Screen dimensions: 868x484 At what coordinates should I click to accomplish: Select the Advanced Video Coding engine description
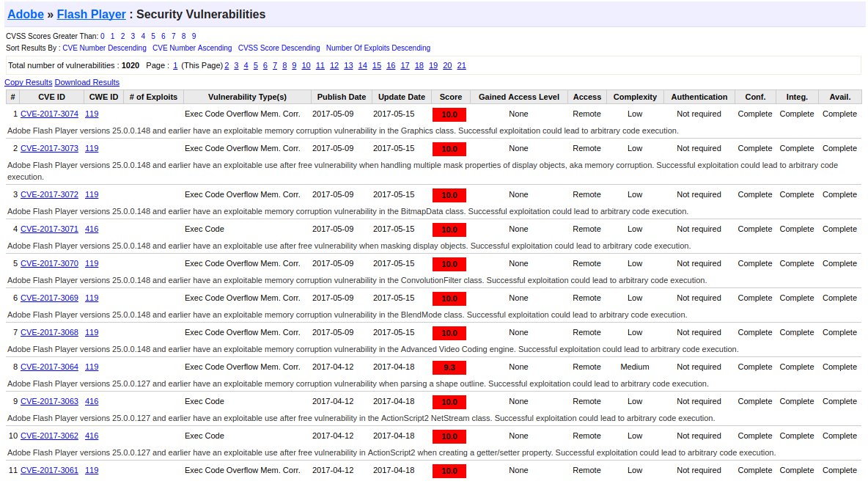pyautogui.click(x=373, y=349)
